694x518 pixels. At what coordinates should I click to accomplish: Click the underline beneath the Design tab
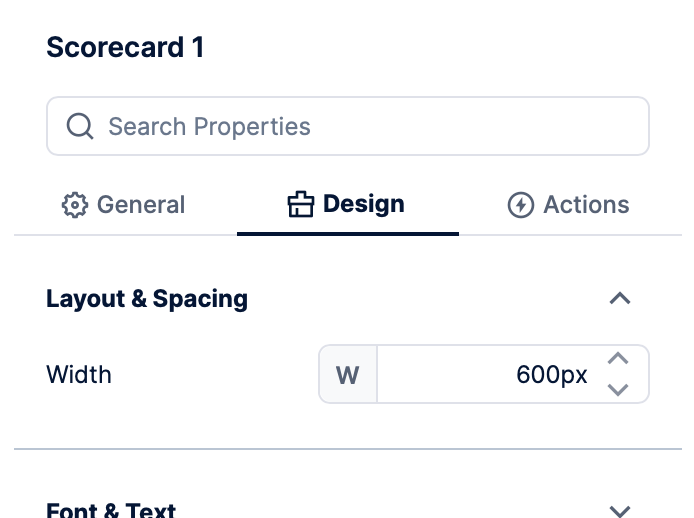coord(347,233)
